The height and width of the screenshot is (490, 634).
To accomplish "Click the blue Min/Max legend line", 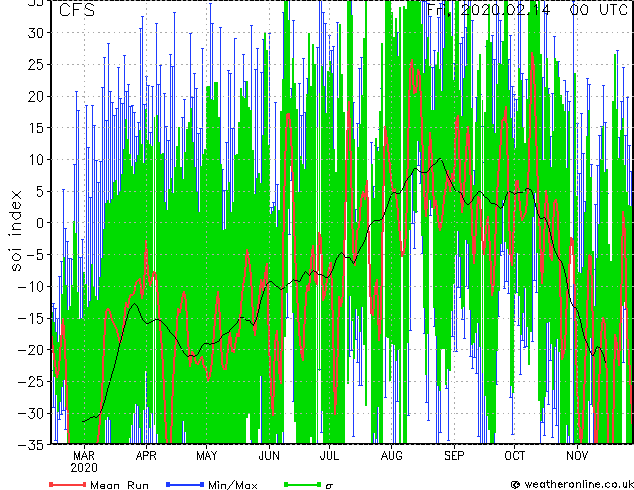I will point(185,484).
